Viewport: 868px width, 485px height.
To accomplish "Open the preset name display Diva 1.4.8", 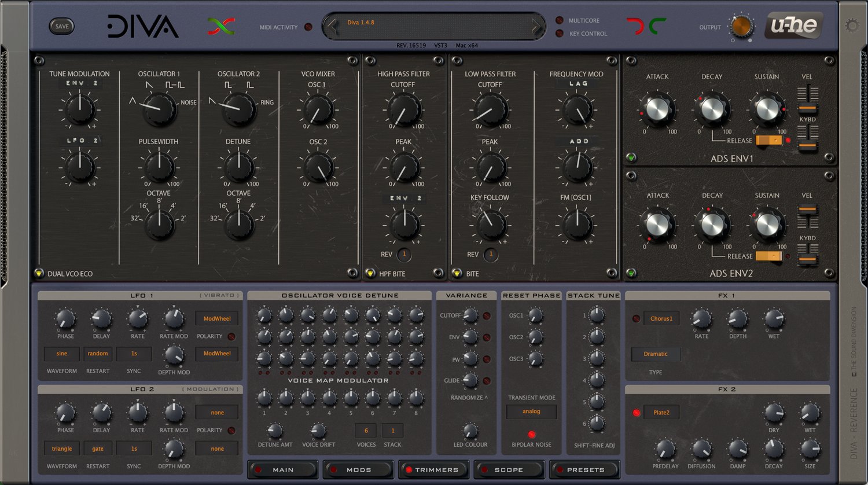I will 434,27.
